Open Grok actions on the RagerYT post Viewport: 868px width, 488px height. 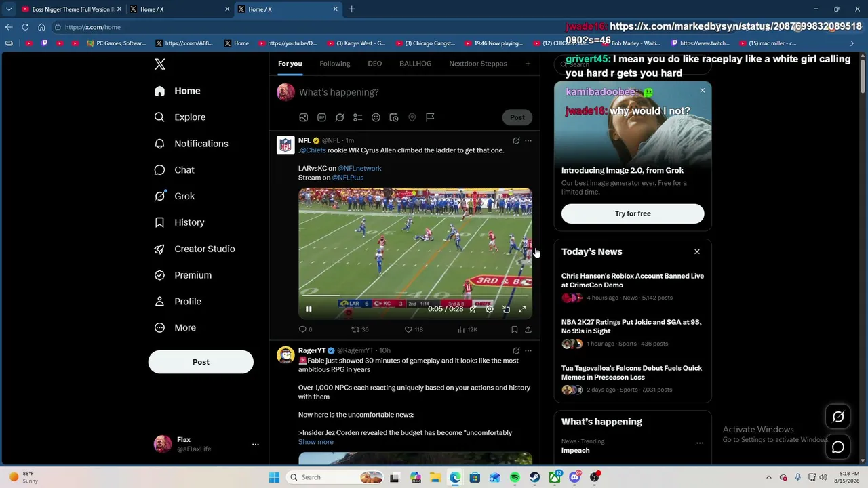[x=516, y=351]
